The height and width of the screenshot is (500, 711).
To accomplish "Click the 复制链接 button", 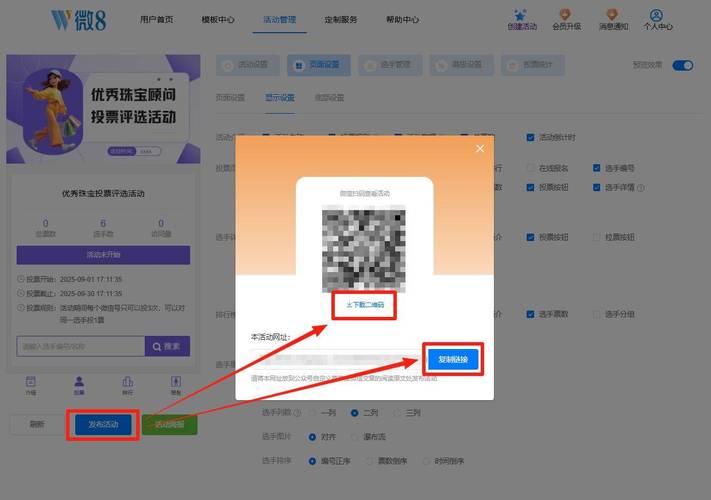I will click(453, 359).
